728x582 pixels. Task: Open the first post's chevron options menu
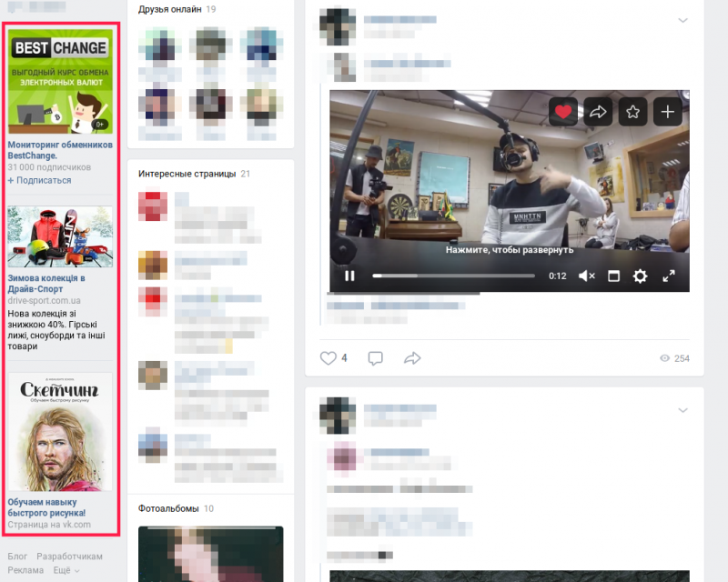[682, 20]
